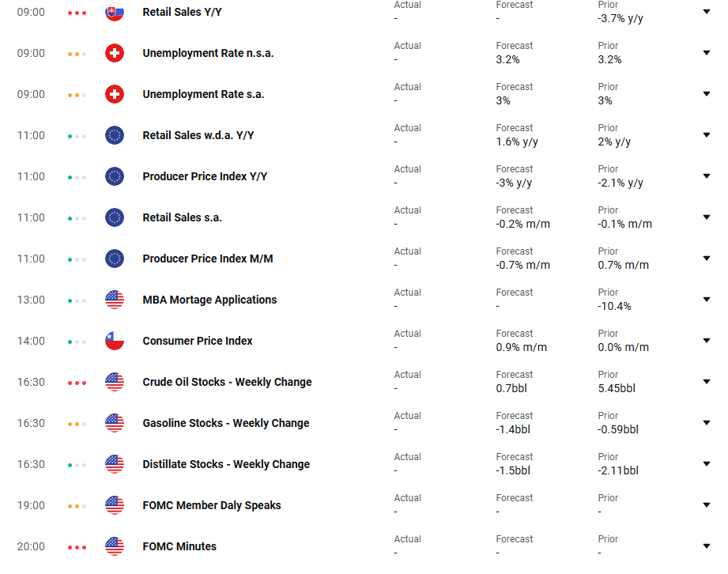Click the 13:00 time for MBA Mortage Applications
The image size is (728, 574).
point(31,300)
